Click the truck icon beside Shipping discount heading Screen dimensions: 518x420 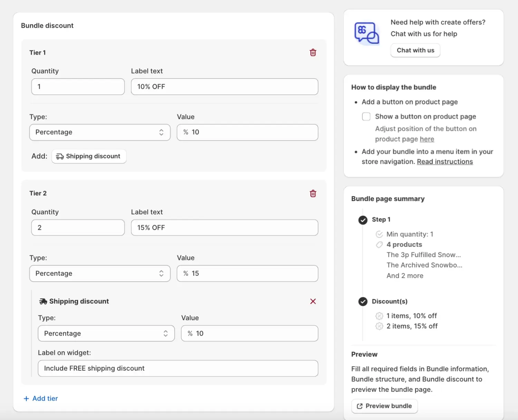(x=43, y=301)
